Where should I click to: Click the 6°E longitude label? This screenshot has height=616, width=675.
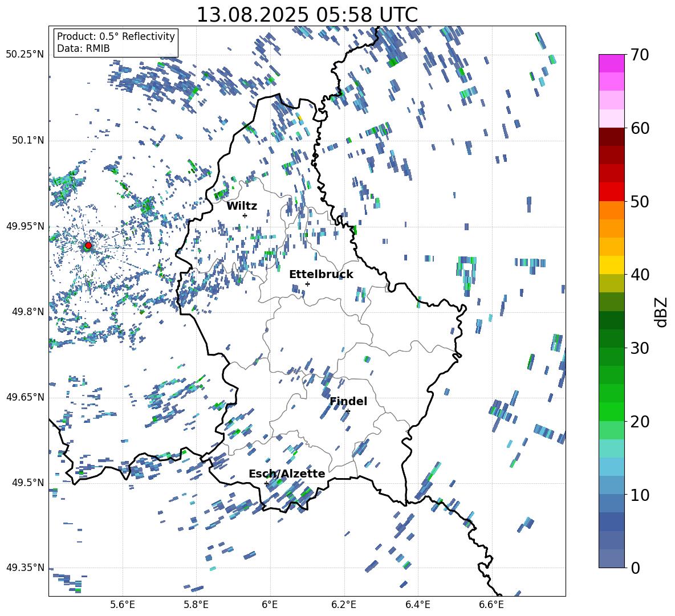click(x=270, y=605)
